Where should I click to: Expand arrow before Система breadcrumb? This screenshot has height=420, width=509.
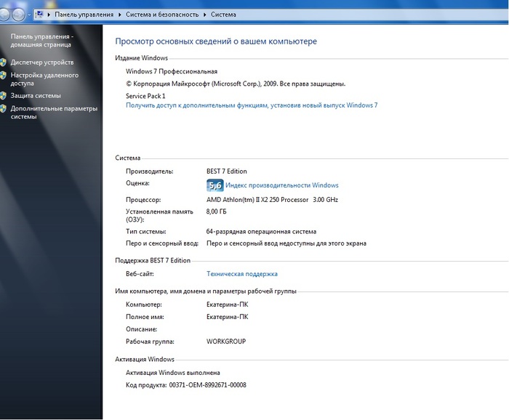point(204,15)
